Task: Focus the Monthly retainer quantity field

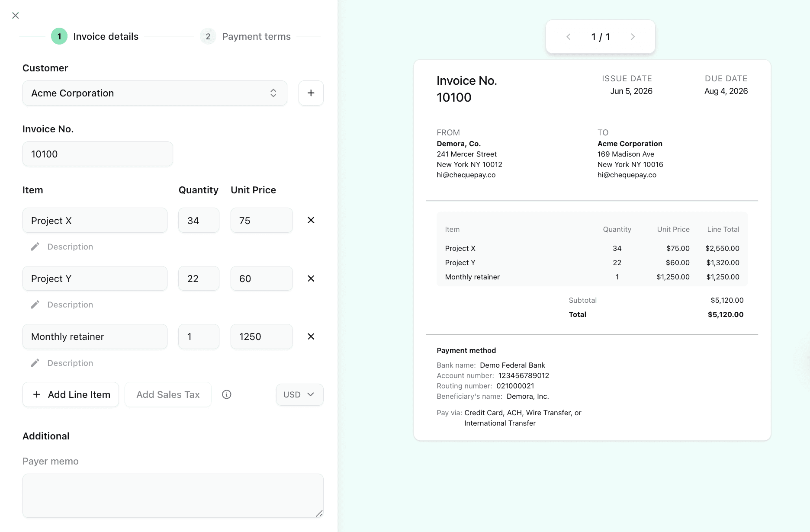Action: [199, 337]
